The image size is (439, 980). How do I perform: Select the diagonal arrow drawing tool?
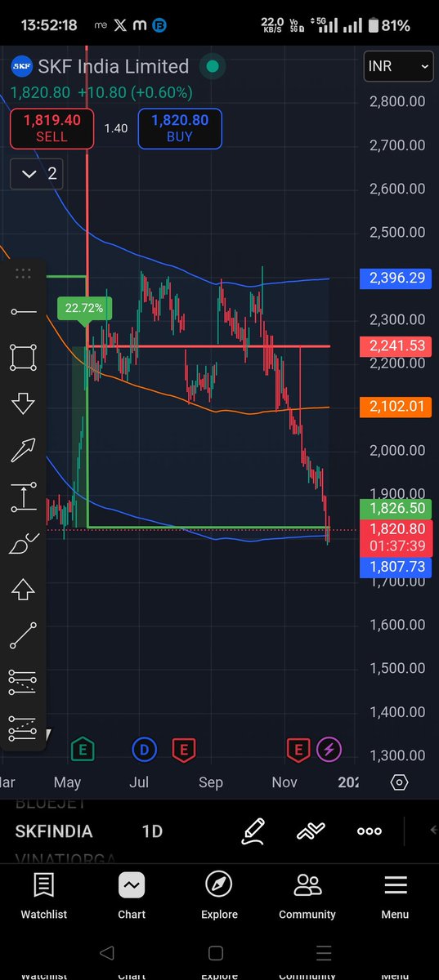23,450
